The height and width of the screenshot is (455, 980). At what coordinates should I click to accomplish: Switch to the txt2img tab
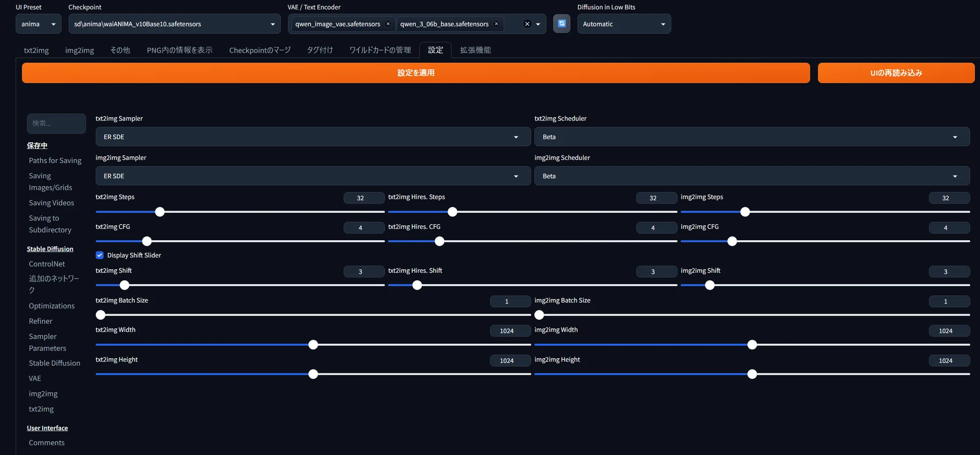tap(36, 50)
